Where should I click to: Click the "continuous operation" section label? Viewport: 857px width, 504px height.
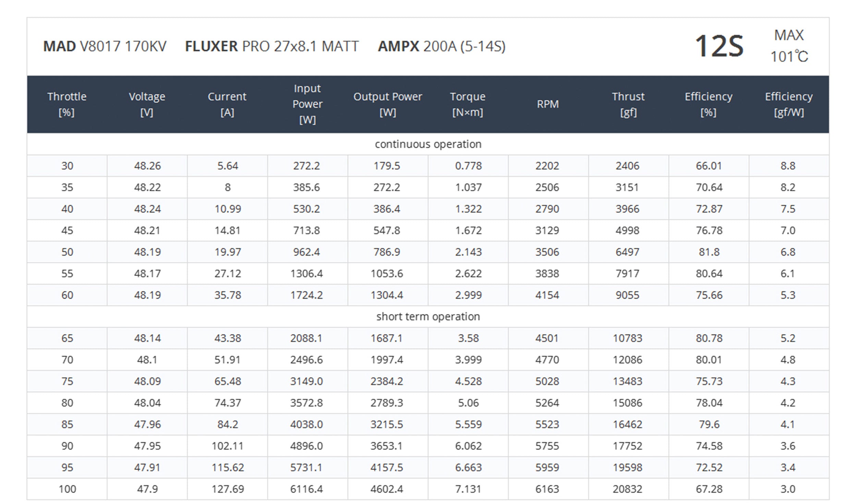(428, 144)
